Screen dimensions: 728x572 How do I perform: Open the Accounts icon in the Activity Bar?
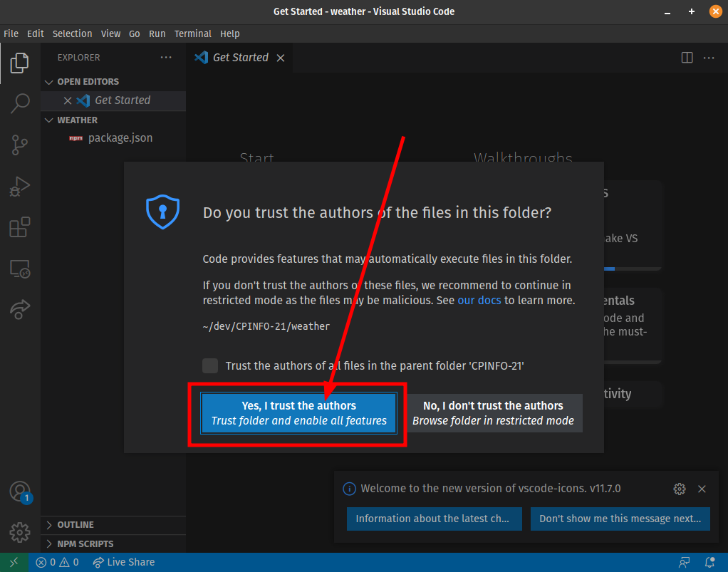[20, 492]
